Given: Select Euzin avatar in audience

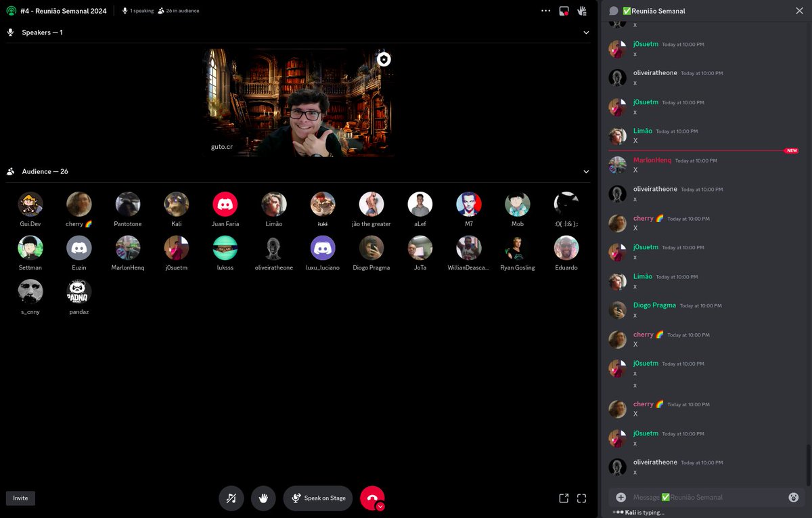Looking at the screenshot, I should pyautogui.click(x=79, y=249).
